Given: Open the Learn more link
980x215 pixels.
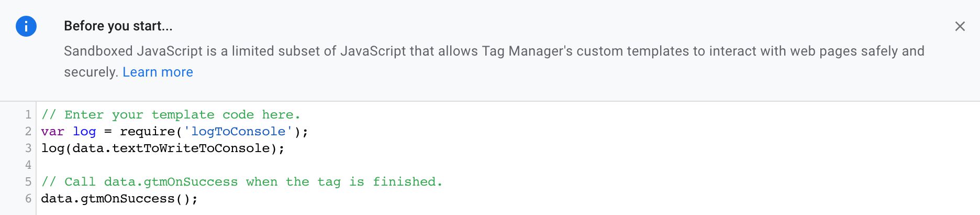Looking at the screenshot, I should click(158, 72).
